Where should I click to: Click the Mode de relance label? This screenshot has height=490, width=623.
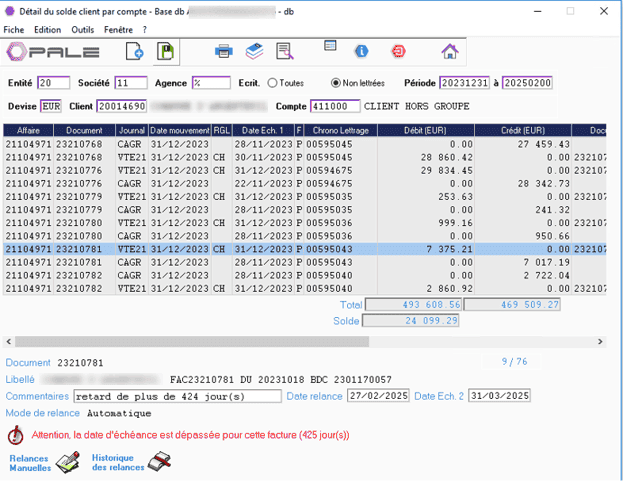click(x=43, y=413)
